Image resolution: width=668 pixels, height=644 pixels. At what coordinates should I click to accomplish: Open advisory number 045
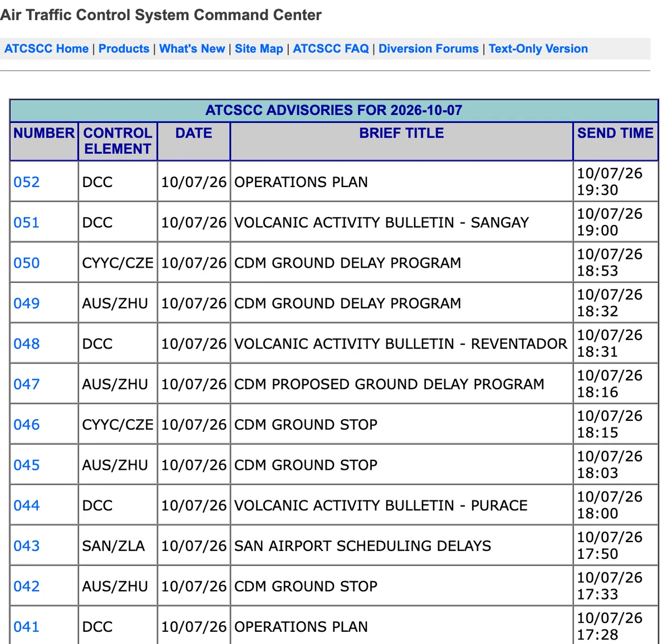point(27,465)
